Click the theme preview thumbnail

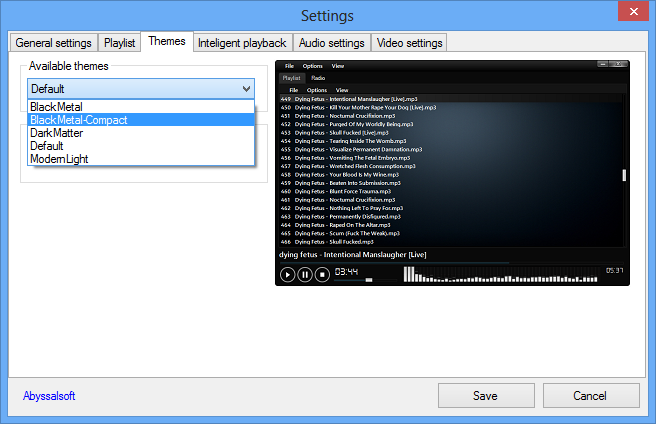(x=452, y=173)
